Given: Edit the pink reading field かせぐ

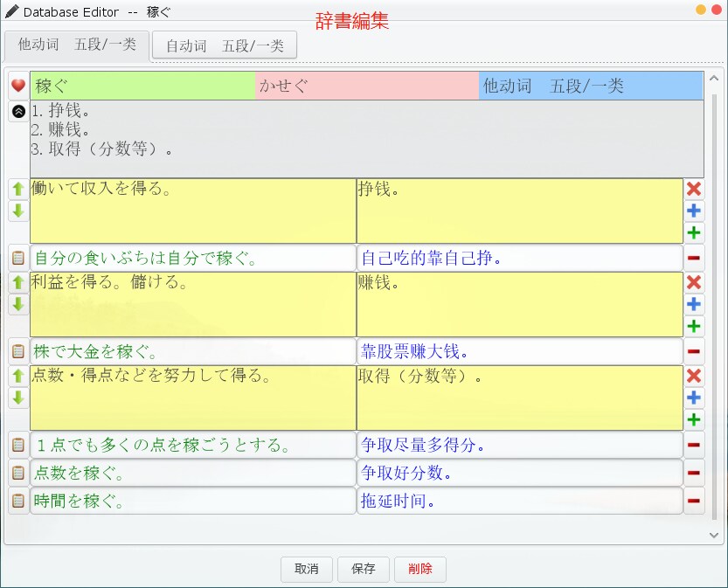Looking at the screenshot, I should 367,86.
